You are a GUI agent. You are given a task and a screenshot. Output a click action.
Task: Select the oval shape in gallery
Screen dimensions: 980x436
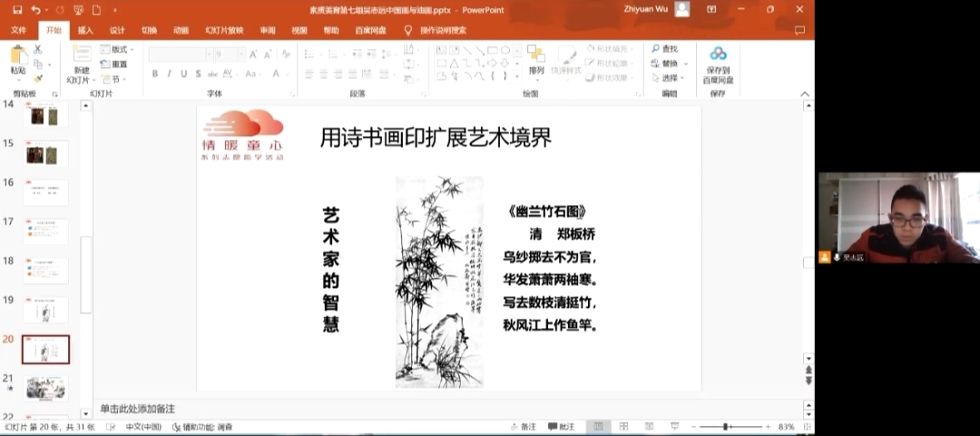[x=505, y=50]
